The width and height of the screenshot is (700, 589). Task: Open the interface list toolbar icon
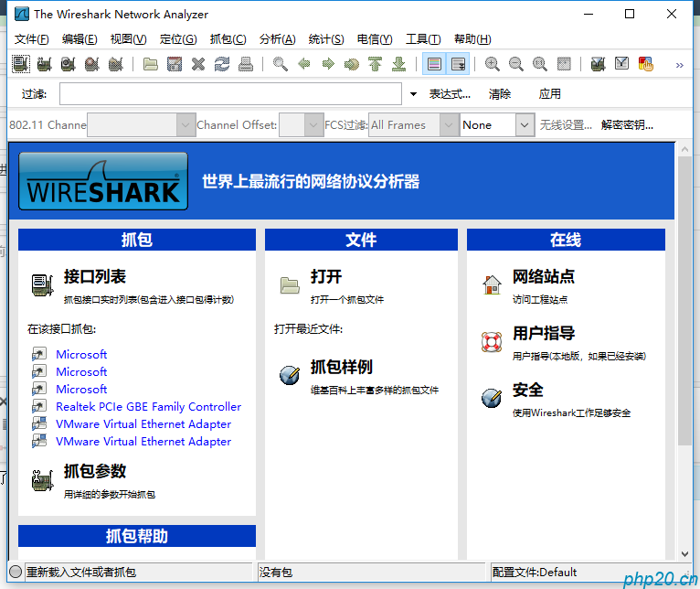click(x=20, y=64)
